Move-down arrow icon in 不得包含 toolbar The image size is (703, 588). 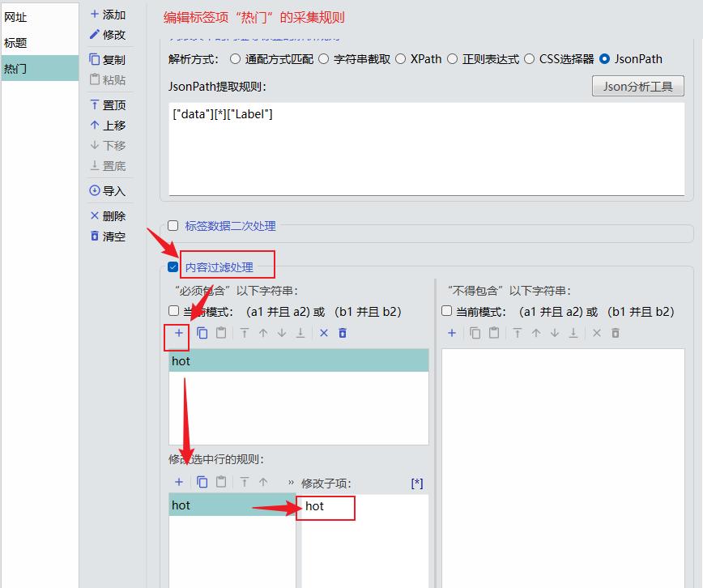click(x=555, y=333)
